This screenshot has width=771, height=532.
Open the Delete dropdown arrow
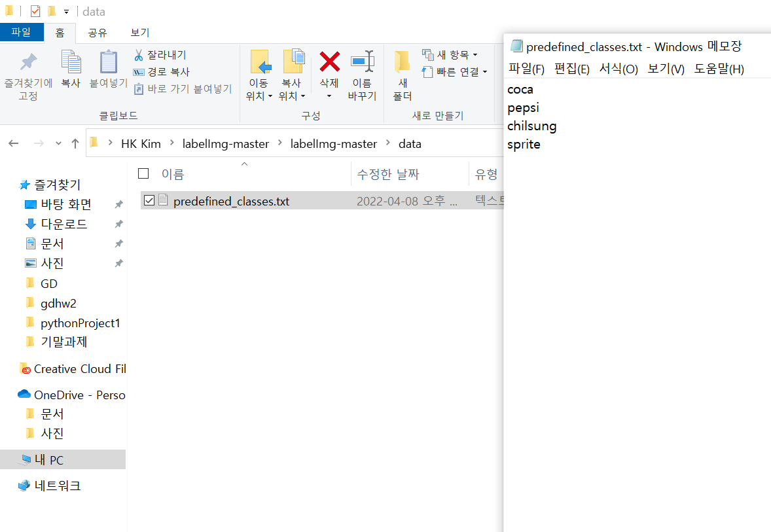(x=329, y=96)
